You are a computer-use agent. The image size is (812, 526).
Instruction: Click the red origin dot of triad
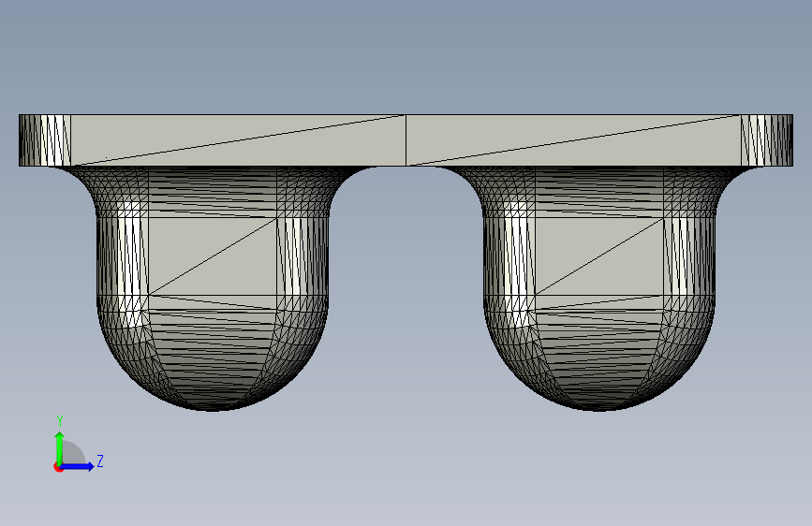[x=57, y=467]
